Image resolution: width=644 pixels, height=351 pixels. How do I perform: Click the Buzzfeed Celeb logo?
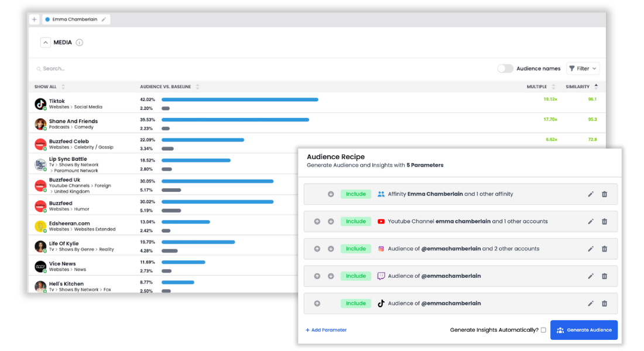click(40, 144)
